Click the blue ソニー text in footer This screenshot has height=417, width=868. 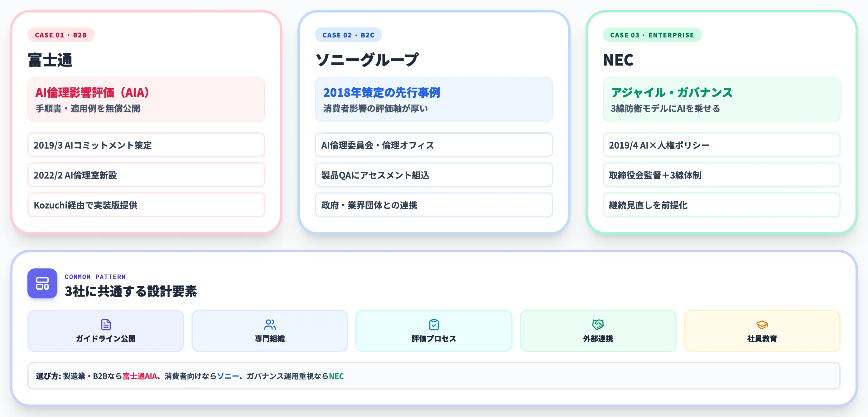click(228, 376)
